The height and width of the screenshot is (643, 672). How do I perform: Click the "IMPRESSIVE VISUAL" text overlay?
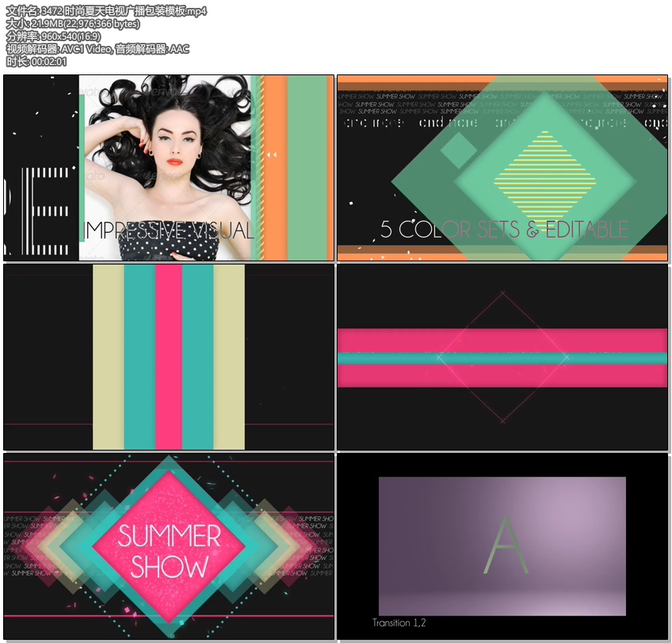(169, 230)
